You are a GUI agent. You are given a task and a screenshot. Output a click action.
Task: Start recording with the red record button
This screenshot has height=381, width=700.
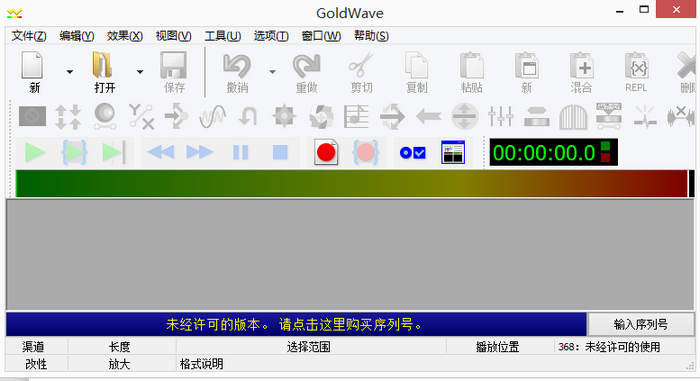(326, 153)
